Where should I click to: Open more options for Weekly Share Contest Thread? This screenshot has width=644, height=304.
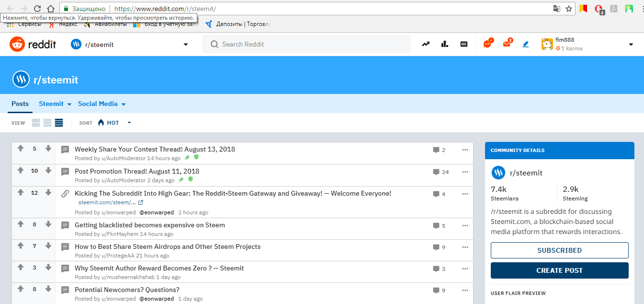tap(465, 150)
